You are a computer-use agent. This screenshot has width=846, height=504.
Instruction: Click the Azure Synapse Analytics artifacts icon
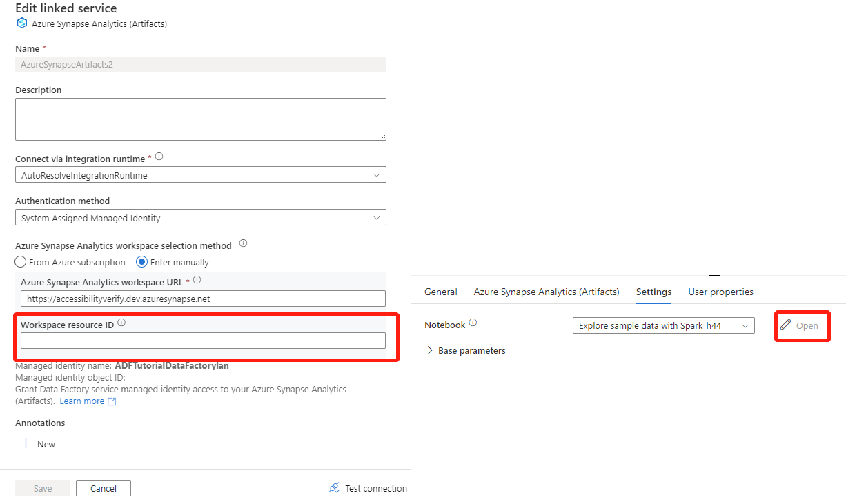pyautogui.click(x=21, y=23)
